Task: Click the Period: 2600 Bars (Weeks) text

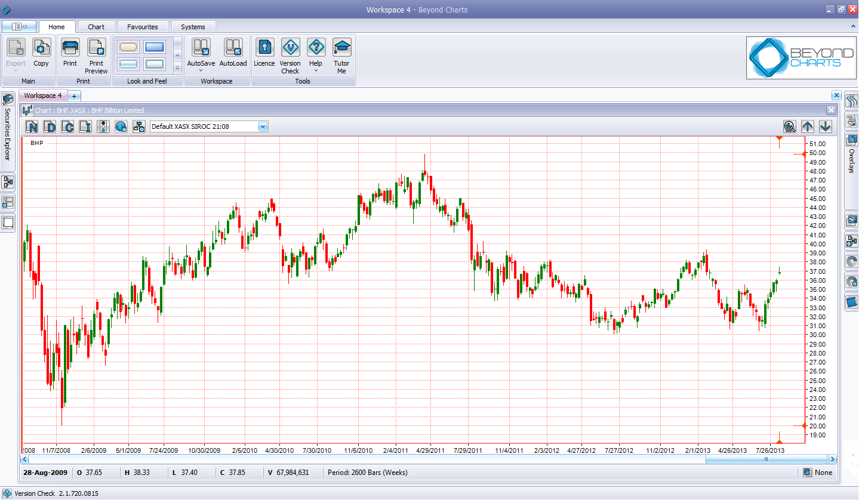Action: coord(368,473)
